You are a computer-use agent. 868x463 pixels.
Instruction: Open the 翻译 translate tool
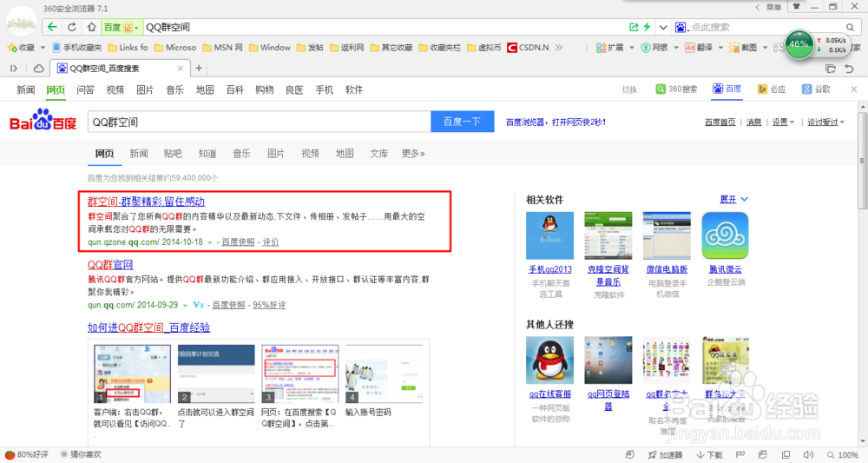pyautogui.click(x=699, y=48)
